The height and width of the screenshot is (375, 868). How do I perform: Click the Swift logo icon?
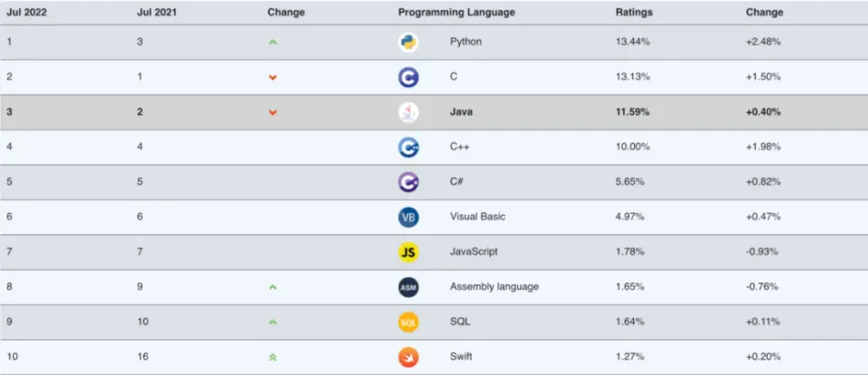point(408,357)
